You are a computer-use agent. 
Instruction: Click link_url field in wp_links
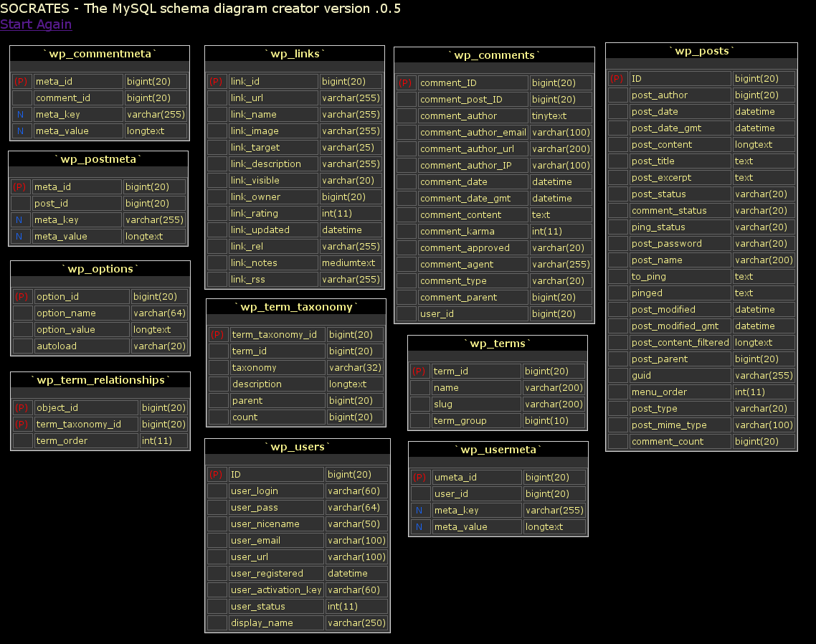273,98
